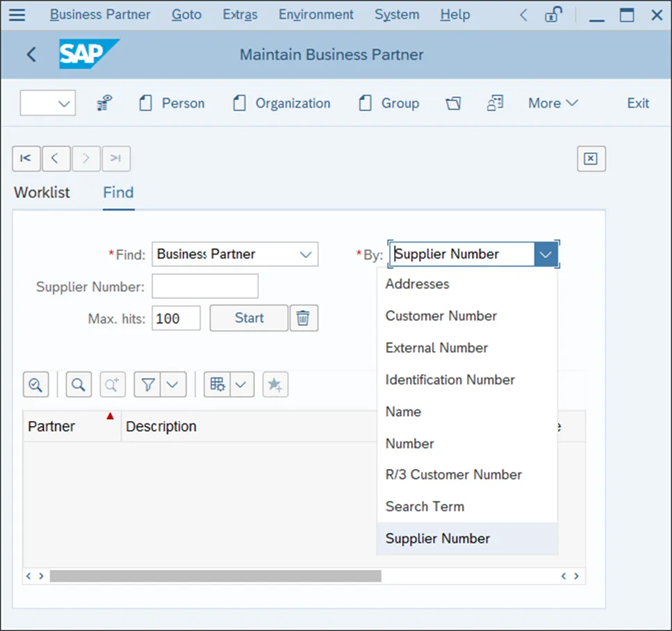Click the red sort triangle on Partner column
Image resolution: width=672 pixels, height=631 pixels.
click(110, 416)
